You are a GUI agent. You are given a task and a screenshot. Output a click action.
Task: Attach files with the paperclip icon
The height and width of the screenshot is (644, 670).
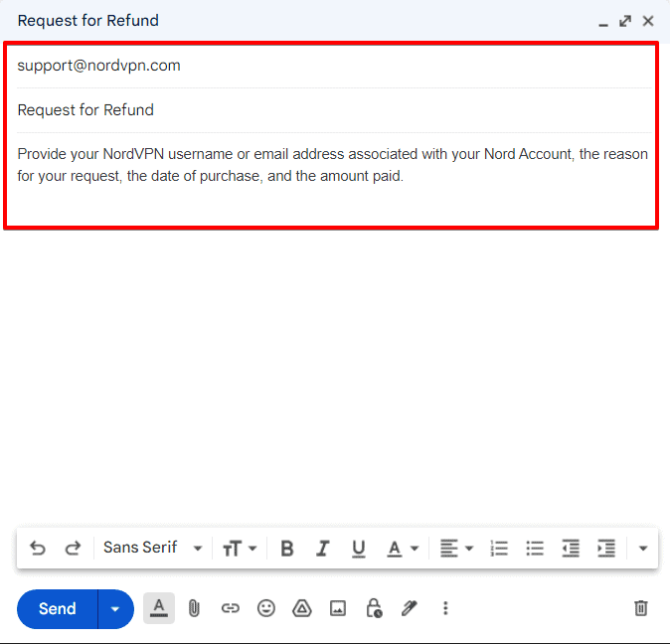(x=194, y=608)
